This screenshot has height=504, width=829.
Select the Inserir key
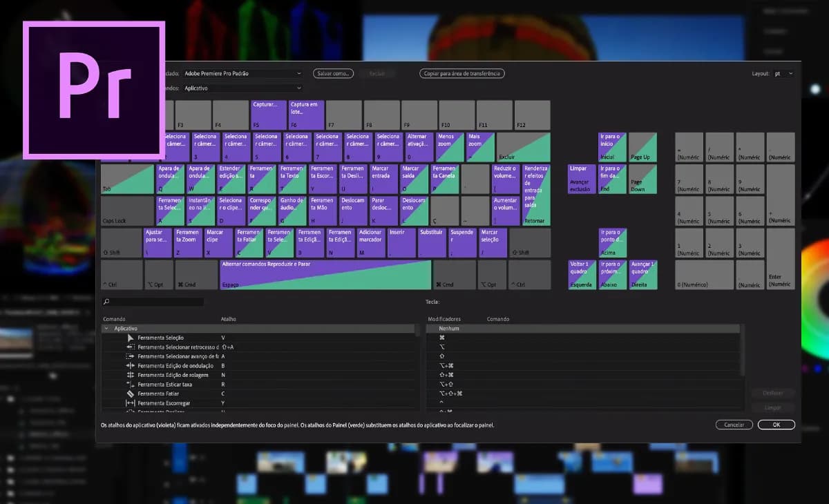[402, 242]
